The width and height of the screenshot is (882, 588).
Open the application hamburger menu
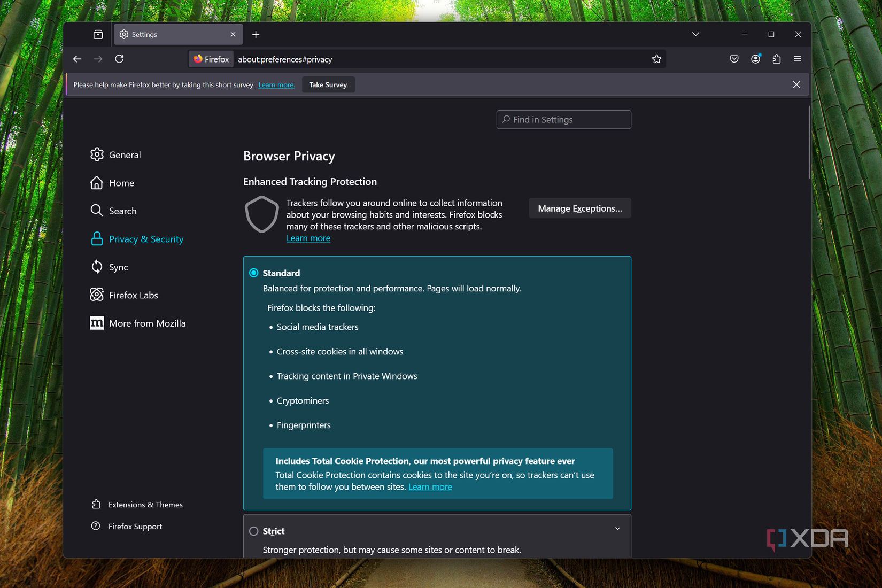[x=797, y=59]
